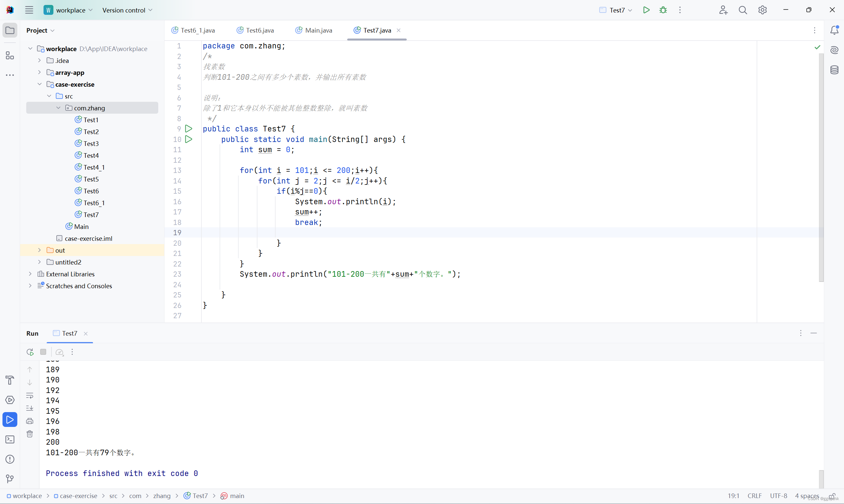Collapse the com.zhang package

(x=58, y=108)
